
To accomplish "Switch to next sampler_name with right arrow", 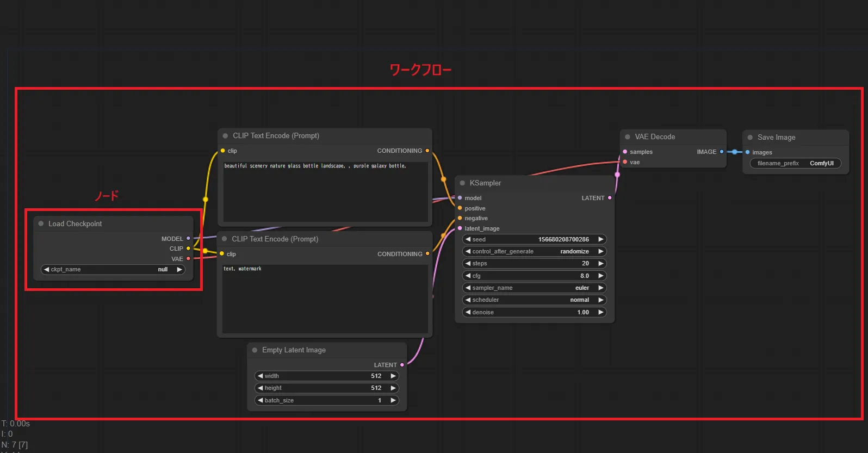I will pos(600,288).
